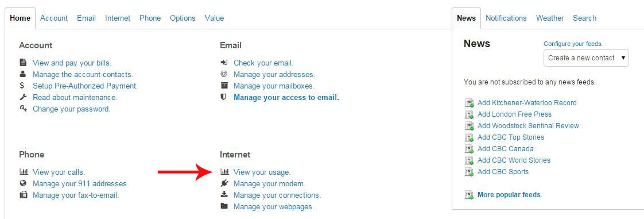Click the key icon beside Change your password

pos(23,109)
